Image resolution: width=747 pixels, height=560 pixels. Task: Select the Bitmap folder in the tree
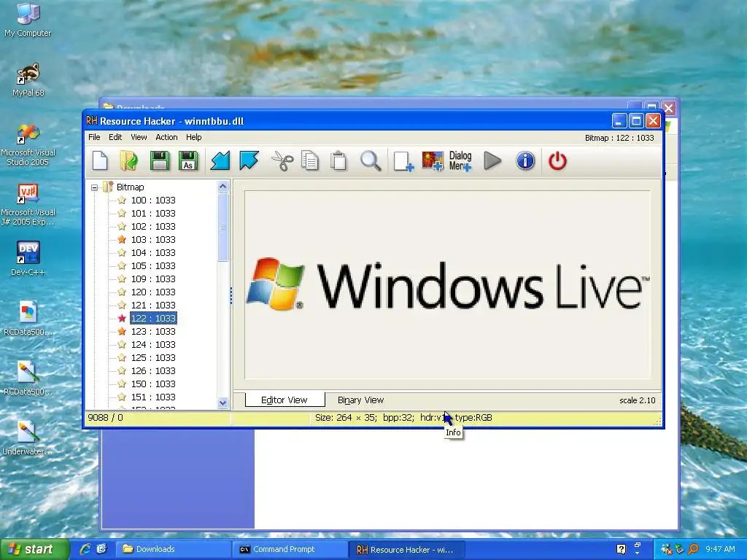[x=130, y=187]
